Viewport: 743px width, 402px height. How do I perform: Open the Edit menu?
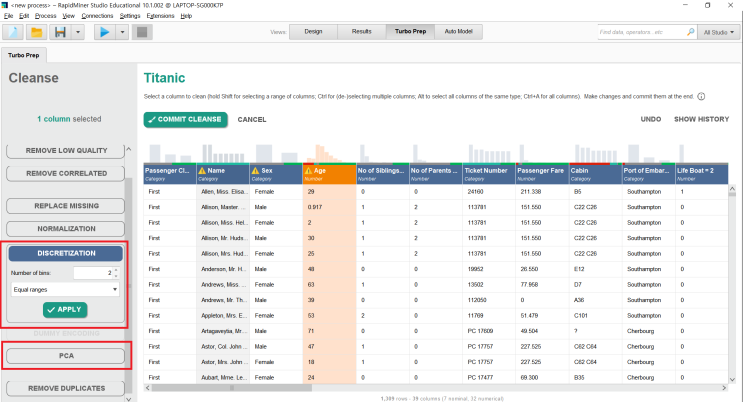[24, 16]
